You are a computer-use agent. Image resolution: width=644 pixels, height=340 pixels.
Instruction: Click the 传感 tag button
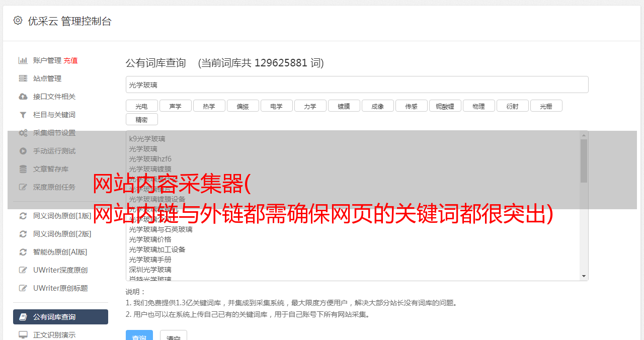point(412,106)
